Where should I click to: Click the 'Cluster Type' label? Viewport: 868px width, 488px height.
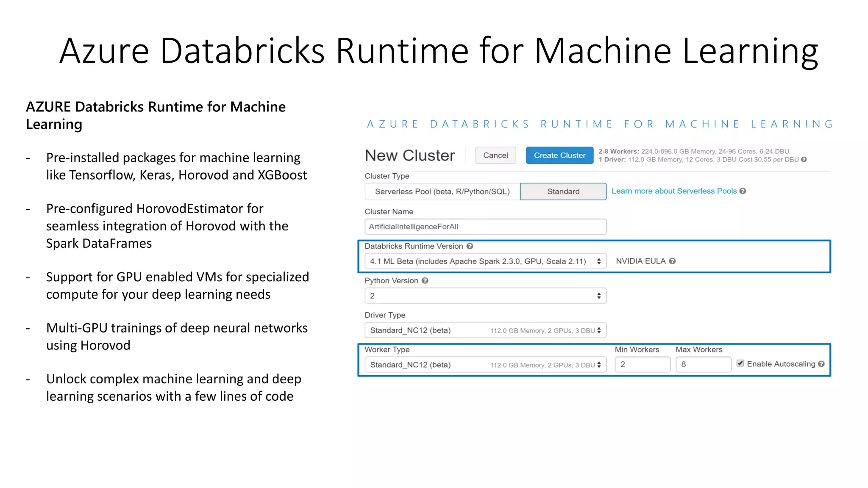(x=387, y=176)
